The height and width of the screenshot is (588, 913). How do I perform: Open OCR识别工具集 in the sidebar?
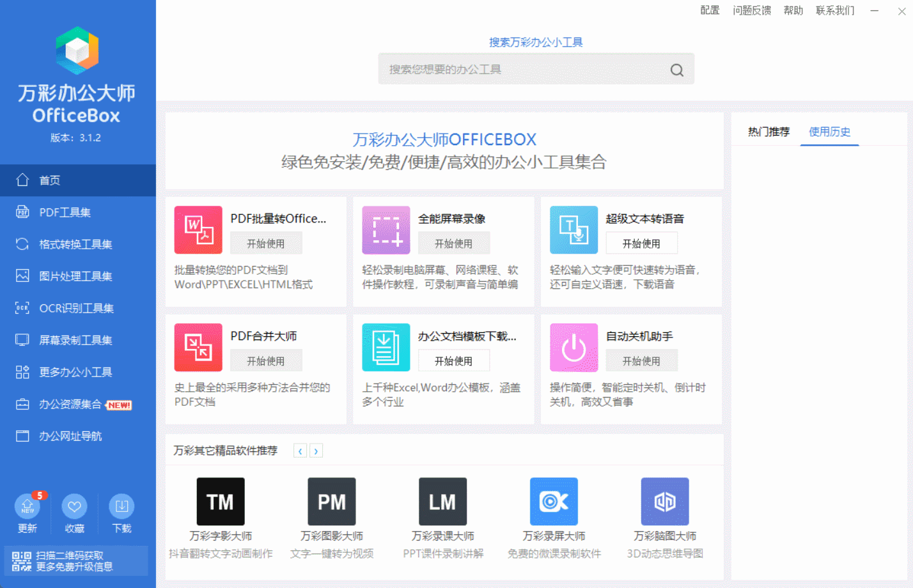point(76,308)
